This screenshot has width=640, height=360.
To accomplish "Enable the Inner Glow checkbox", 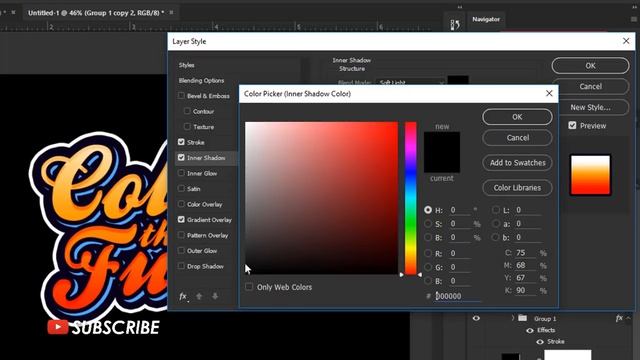I will click(181, 173).
